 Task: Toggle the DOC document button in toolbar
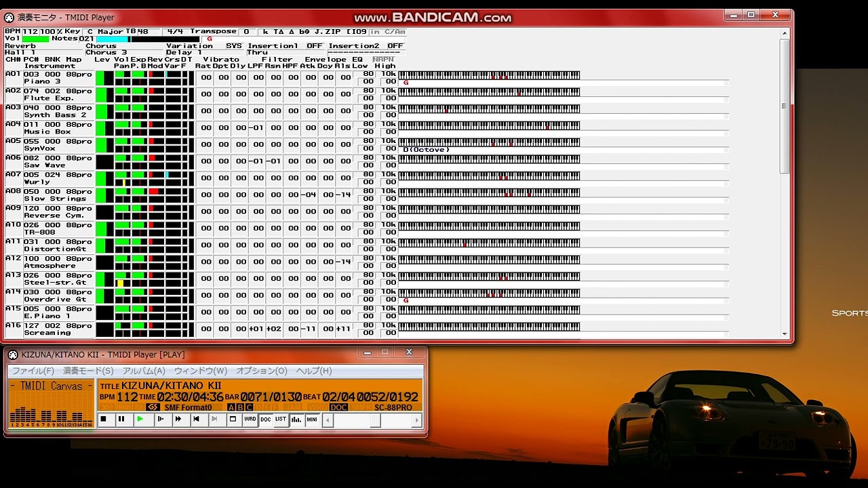point(266,420)
